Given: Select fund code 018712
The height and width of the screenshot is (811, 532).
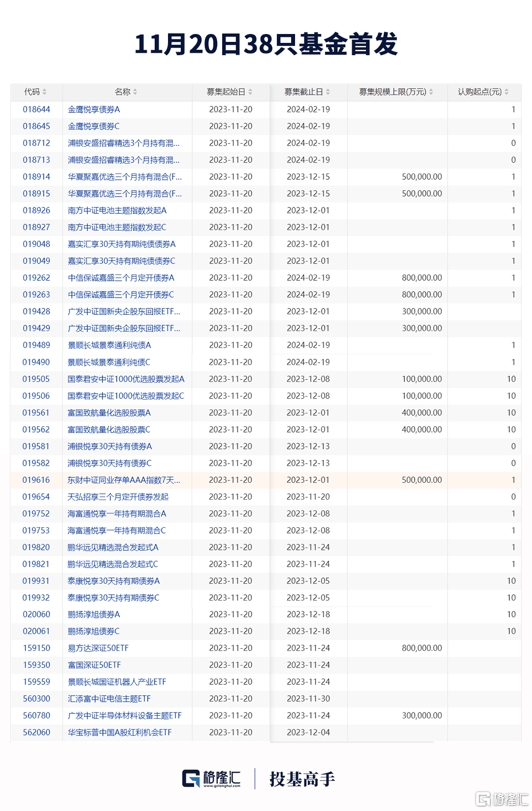Looking at the screenshot, I should pos(36,143).
